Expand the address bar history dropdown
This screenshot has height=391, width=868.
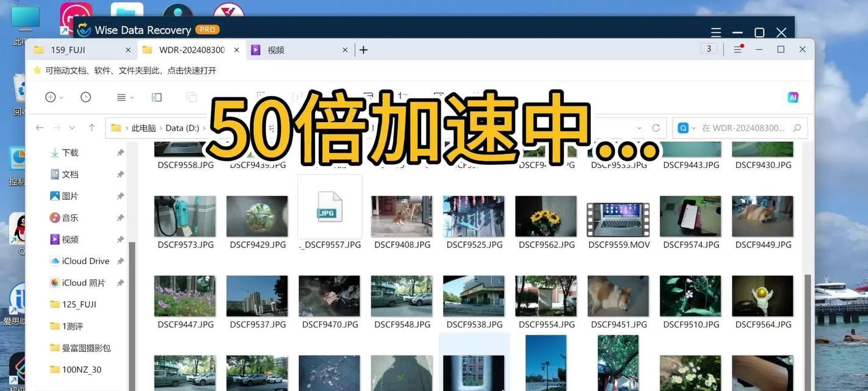point(639,128)
